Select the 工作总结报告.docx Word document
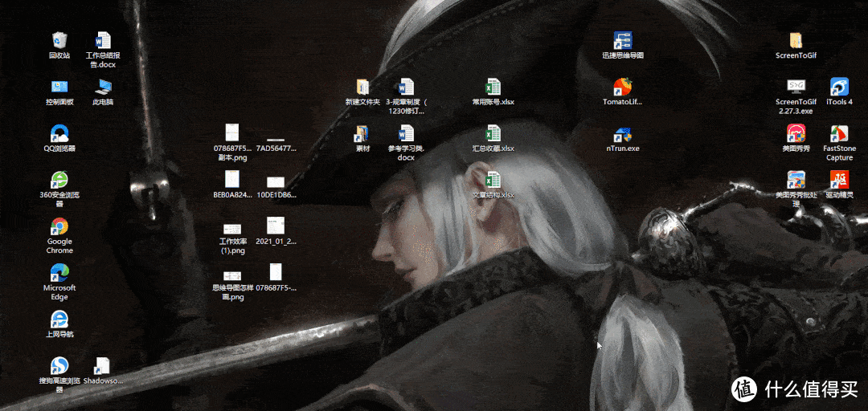The height and width of the screenshot is (411, 868). (x=103, y=41)
